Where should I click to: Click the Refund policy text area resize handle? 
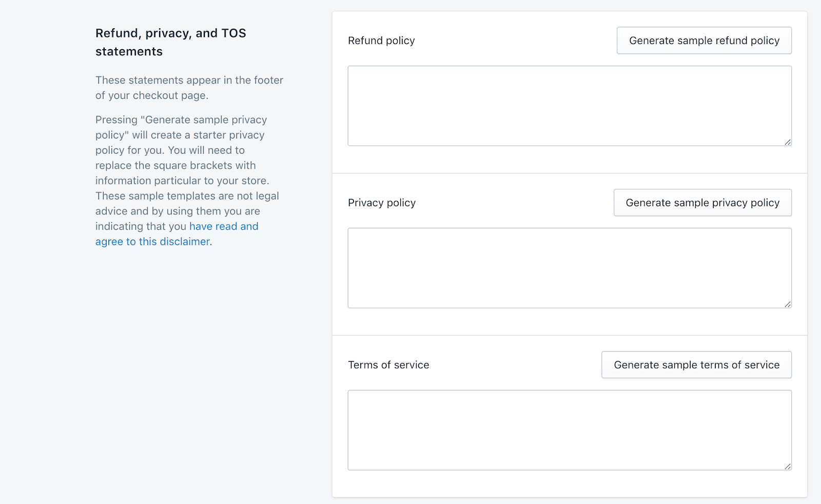pyautogui.click(x=788, y=142)
